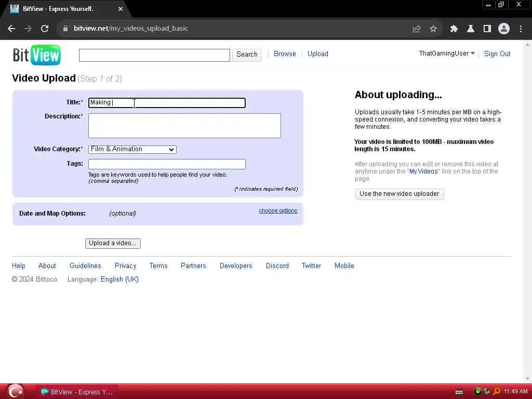Open the Privacy footer link
This screenshot has height=399, width=532.
pyautogui.click(x=126, y=266)
